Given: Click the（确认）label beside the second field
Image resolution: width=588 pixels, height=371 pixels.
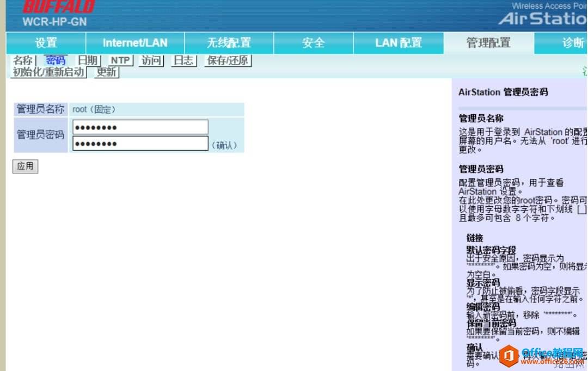Looking at the screenshot, I should click(x=225, y=145).
